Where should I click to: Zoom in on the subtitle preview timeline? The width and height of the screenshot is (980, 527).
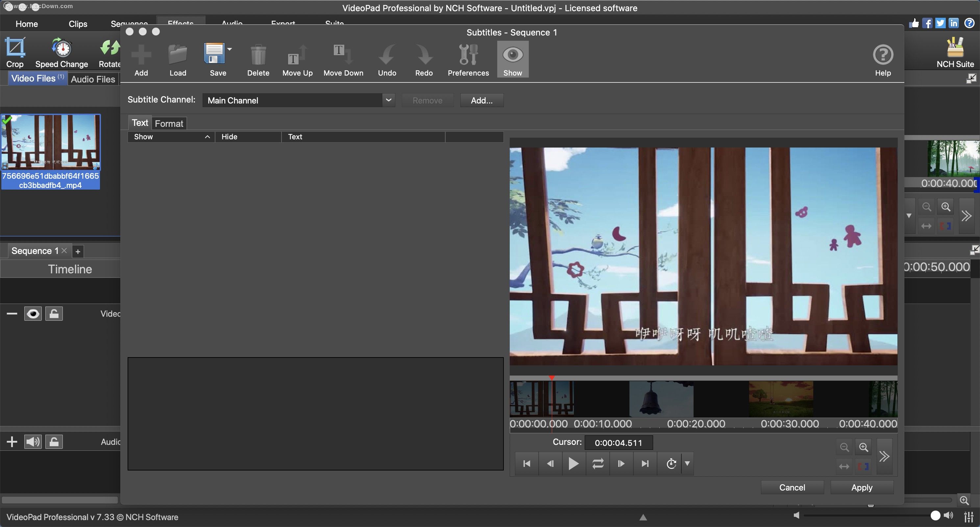tap(863, 447)
